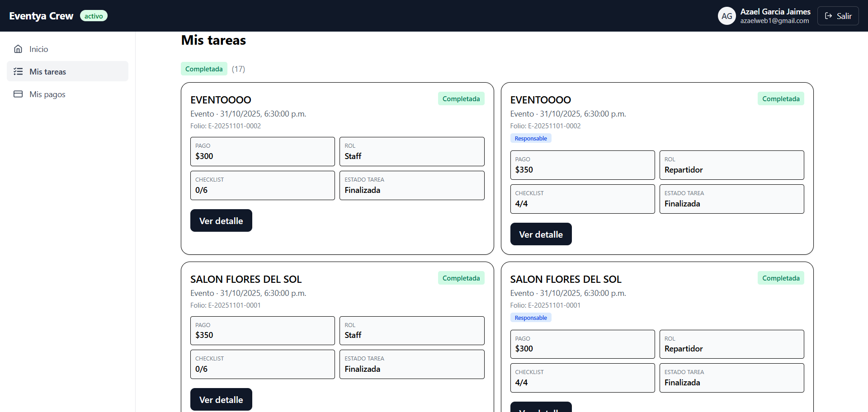This screenshot has height=412, width=868.
Task: Click the Checklist 4/4 progress field on Repartidor card
Action: (x=582, y=199)
